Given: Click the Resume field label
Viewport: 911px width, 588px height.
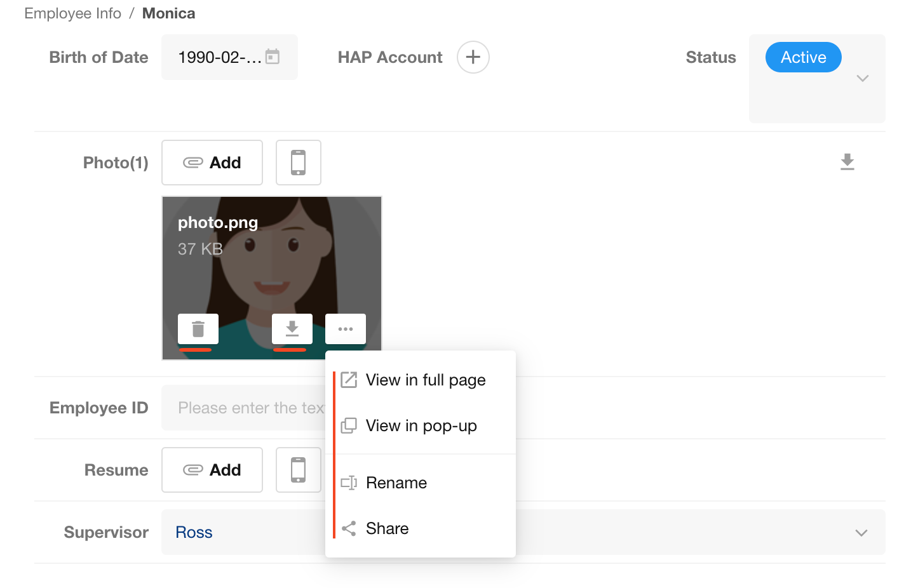Looking at the screenshot, I should click(116, 470).
